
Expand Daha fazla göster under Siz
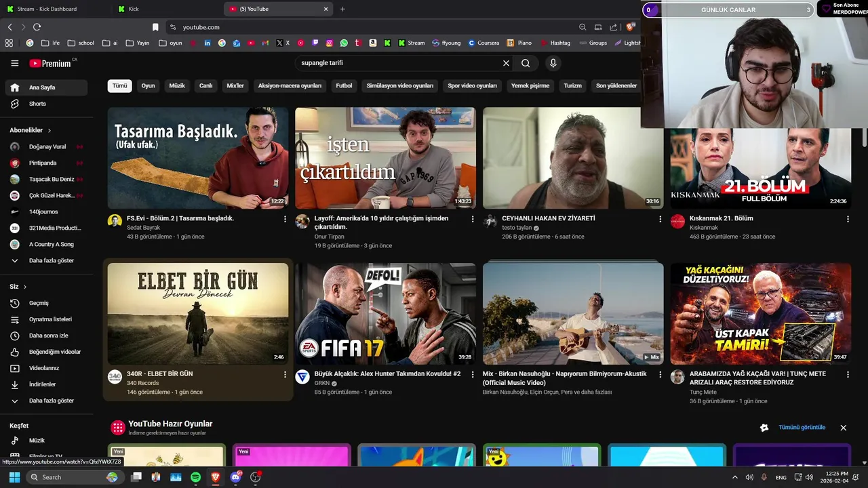point(46,401)
